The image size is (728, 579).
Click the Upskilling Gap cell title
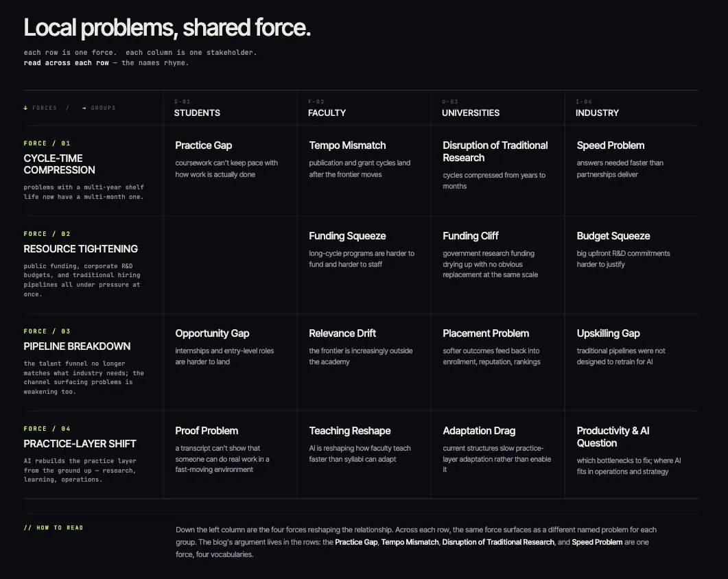click(608, 333)
